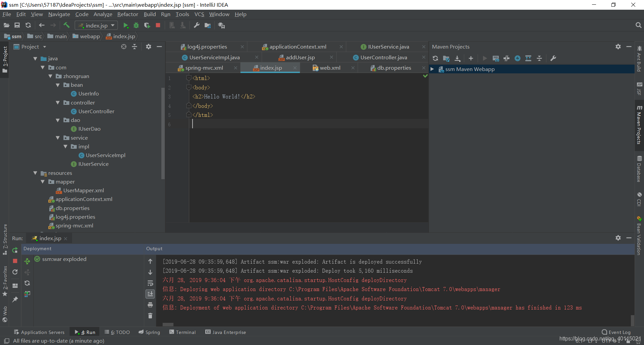Collapse the java folder

pyautogui.click(x=35, y=59)
